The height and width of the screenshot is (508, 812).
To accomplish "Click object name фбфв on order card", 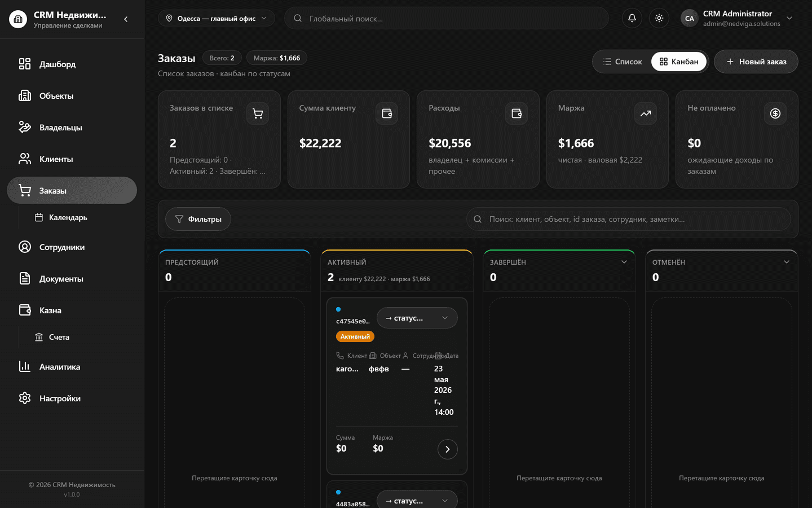I will point(379,369).
